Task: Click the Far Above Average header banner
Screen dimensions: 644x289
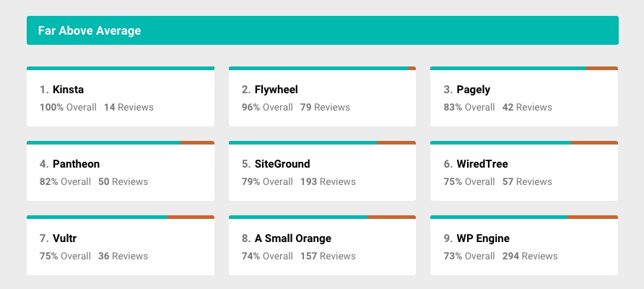Action: click(x=323, y=30)
